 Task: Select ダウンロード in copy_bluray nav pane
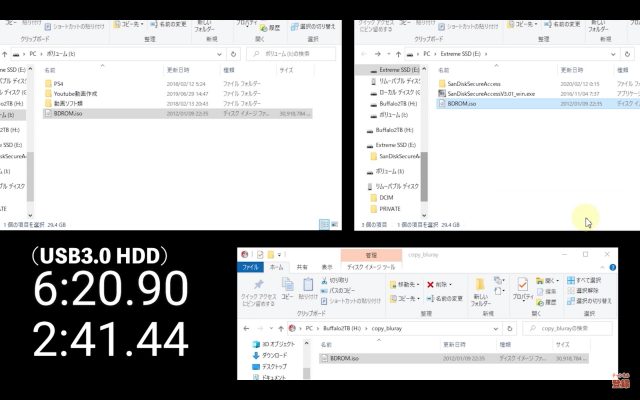click(x=274, y=356)
